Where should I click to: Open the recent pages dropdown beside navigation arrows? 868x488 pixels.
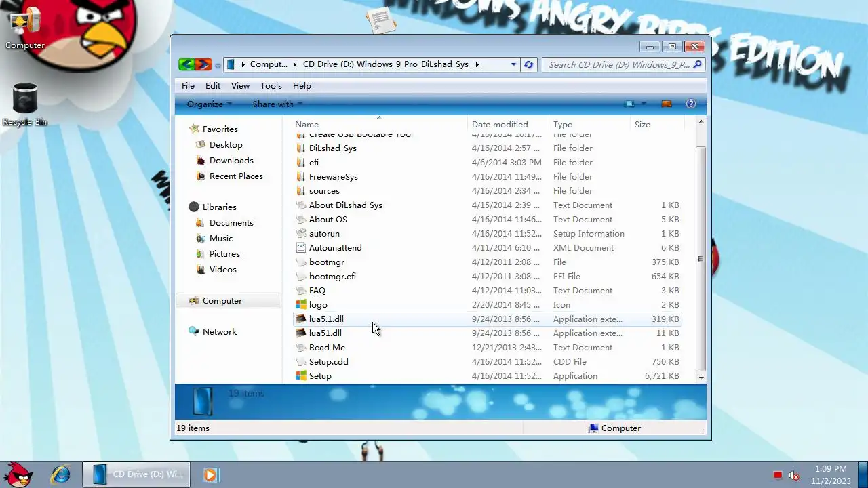(x=218, y=65)
